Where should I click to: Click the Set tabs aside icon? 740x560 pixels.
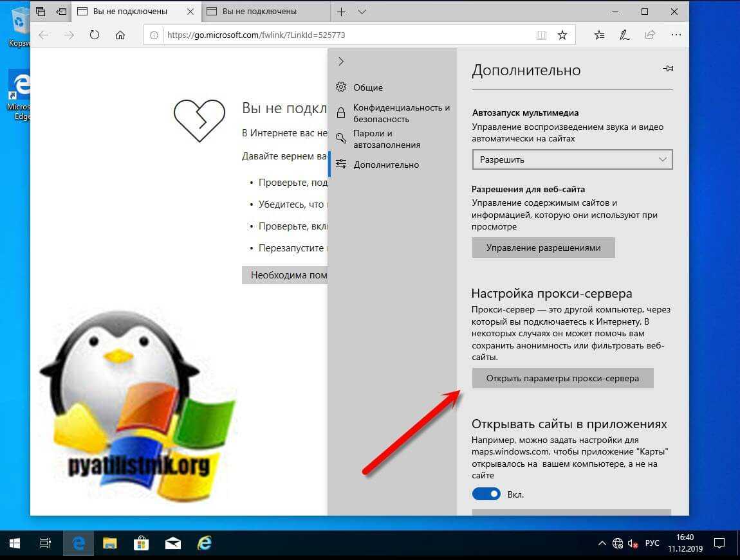[61, 12]
